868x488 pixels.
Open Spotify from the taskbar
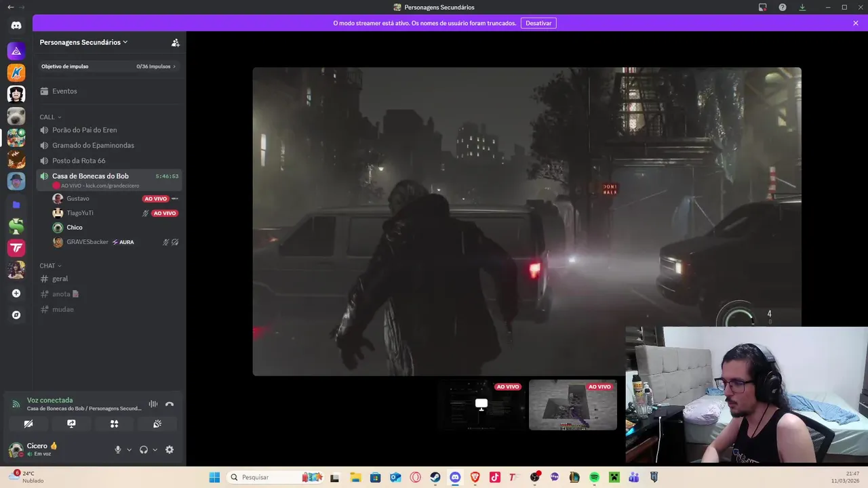tap(594, 477)
